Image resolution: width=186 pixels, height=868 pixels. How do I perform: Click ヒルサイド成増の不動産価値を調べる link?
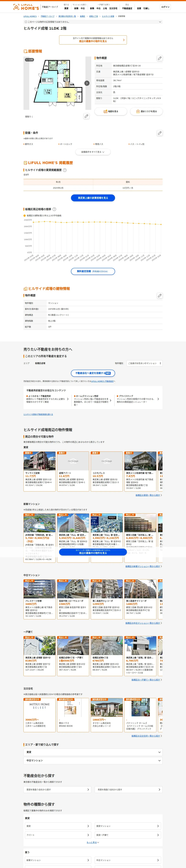click(x=38, y=414)
